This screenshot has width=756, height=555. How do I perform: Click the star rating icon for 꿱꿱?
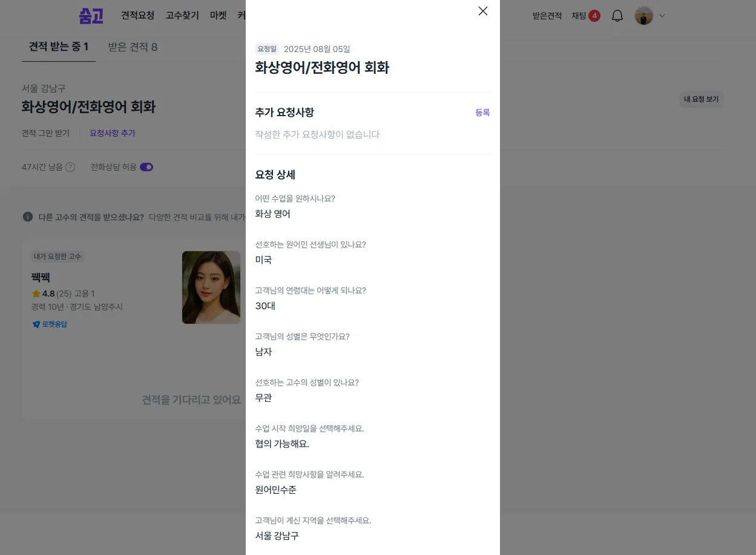point(36,294)
